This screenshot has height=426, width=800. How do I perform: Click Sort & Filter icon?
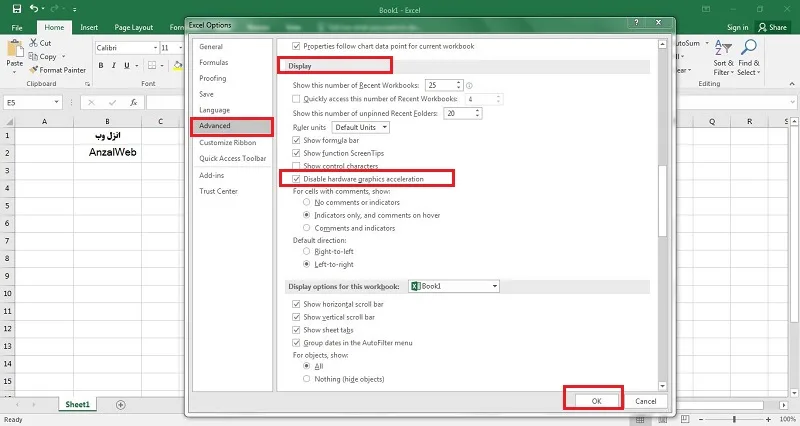tap(723, 48)
